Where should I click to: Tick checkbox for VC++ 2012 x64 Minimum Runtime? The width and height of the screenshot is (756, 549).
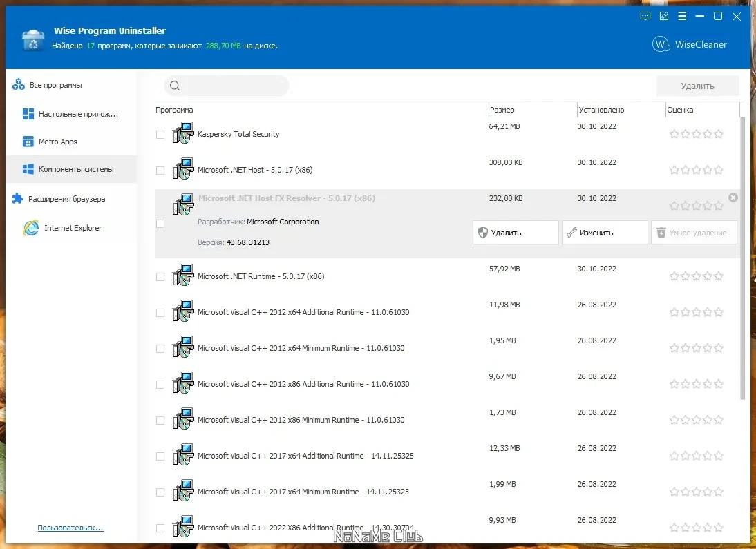point(160,349)
